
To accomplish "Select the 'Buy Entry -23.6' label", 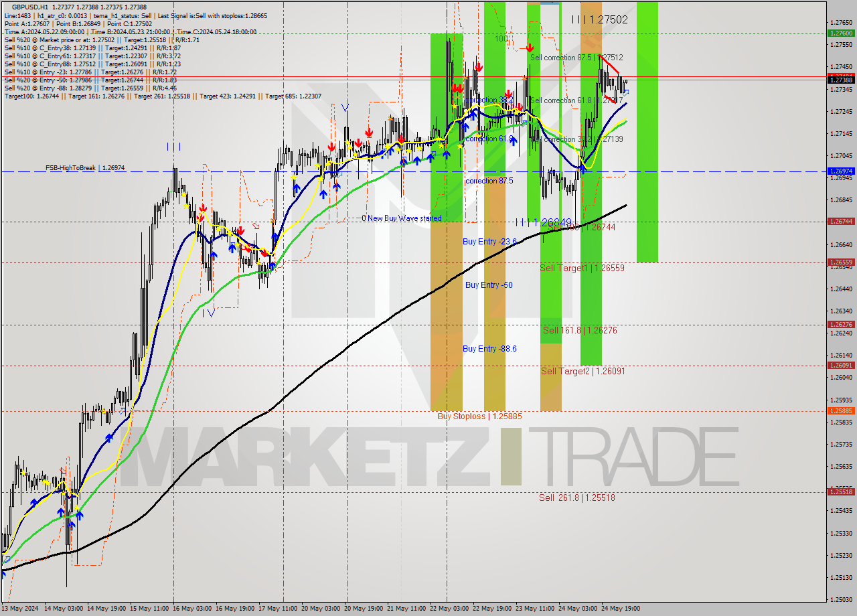I will tap(489, 242).
